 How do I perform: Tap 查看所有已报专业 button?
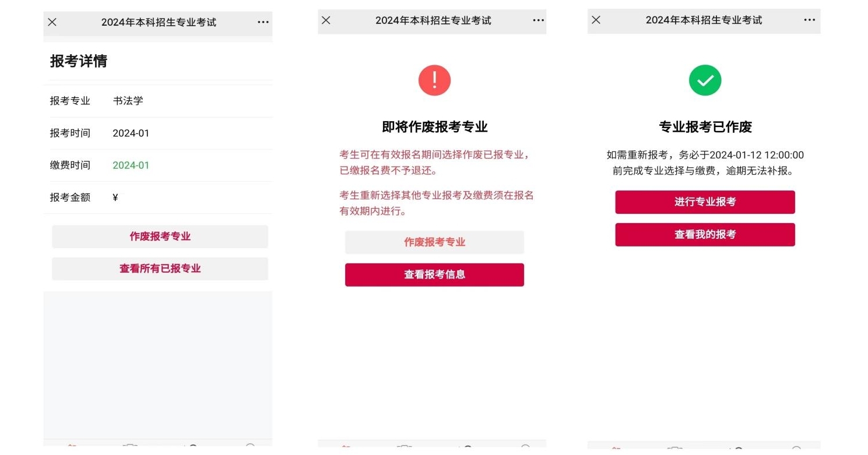(x=160, y=269)
